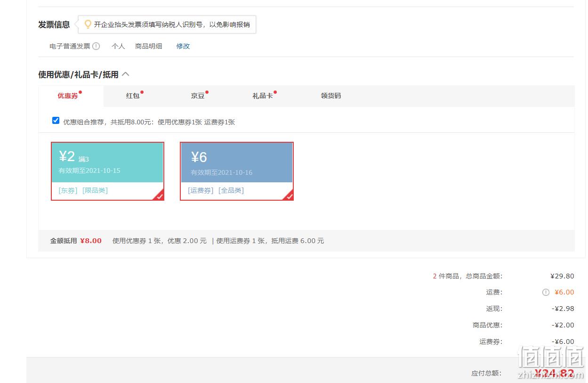Click the invoice info icon beside 电子普通发票
The height and width of the screenshot is (383, 588).
coord(96,46)
